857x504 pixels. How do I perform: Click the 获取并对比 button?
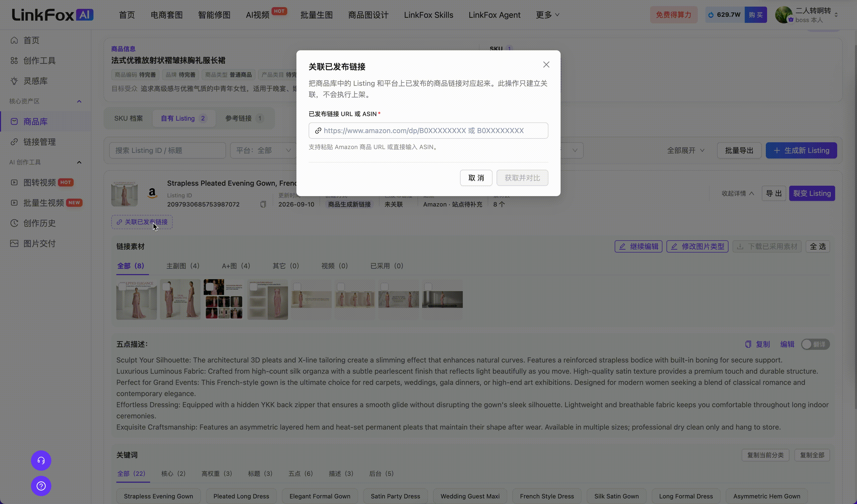(522, 178)
